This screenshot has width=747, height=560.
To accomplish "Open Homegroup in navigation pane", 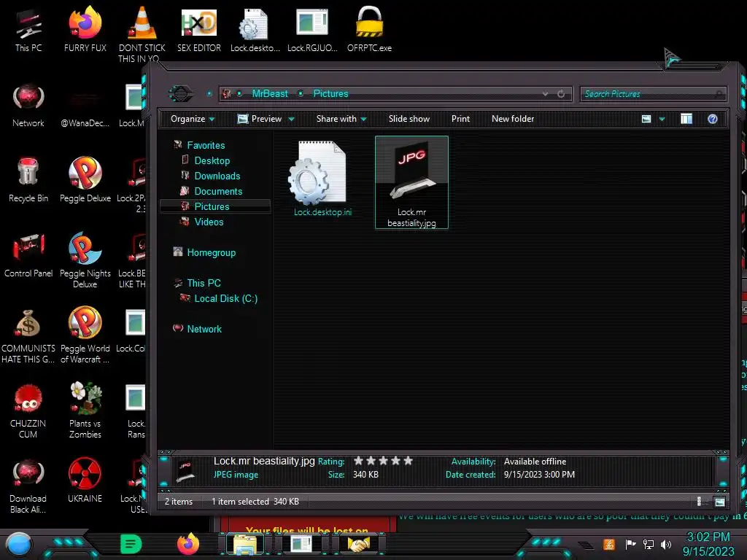I will click(211, 252).
